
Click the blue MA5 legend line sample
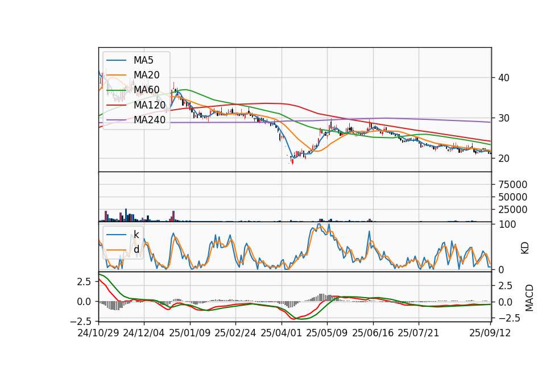click(x=116, y=60)
